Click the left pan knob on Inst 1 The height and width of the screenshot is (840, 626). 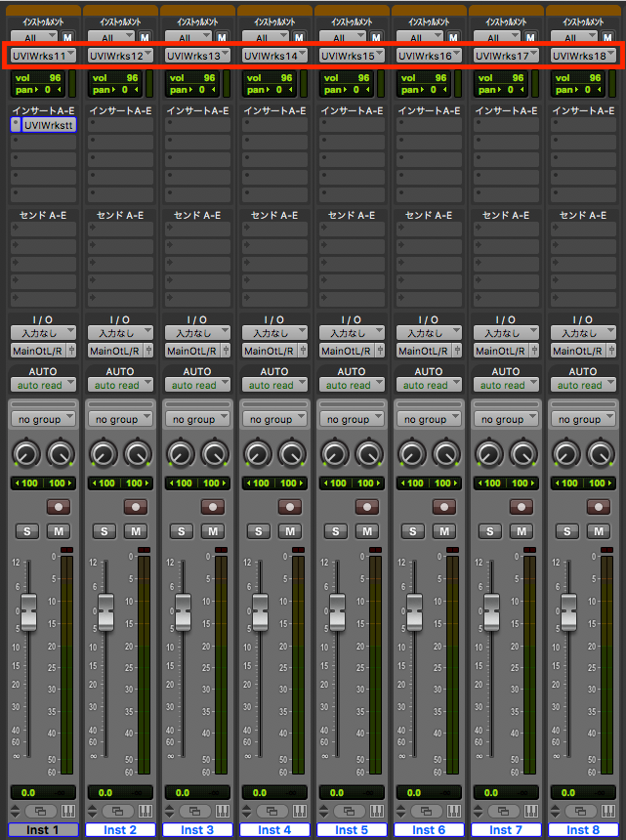[x=26, y=454]
